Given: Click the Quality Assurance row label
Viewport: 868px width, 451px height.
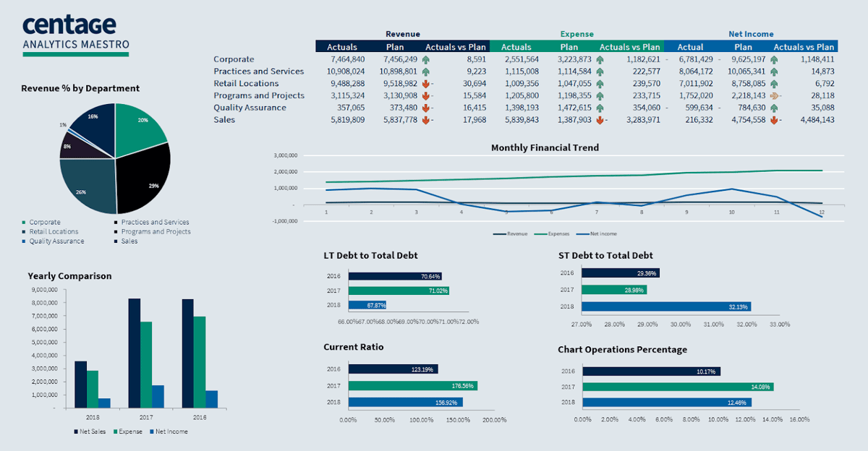Looking at the screenshot, I should click(250, 108).
